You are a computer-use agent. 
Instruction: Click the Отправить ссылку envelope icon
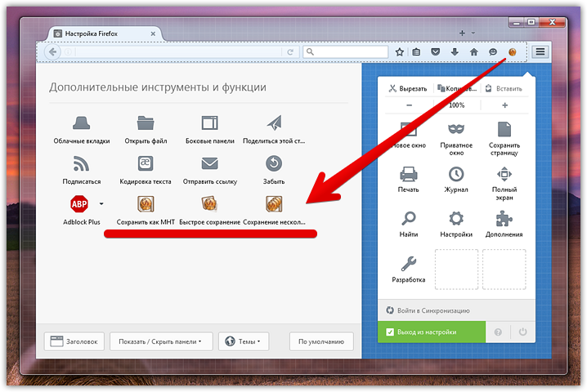coord(209,163)
